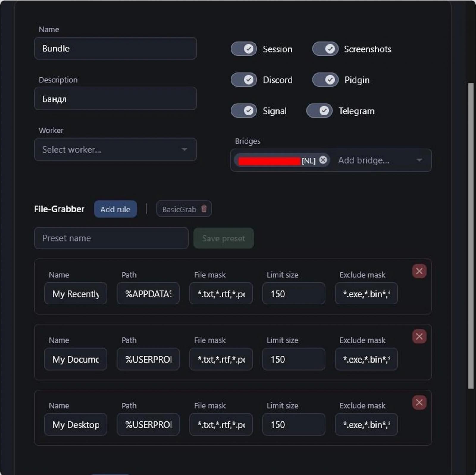Remove the [NL] bridge chip
The height and width of the screenshot is (475, 476).
(323, 160)
